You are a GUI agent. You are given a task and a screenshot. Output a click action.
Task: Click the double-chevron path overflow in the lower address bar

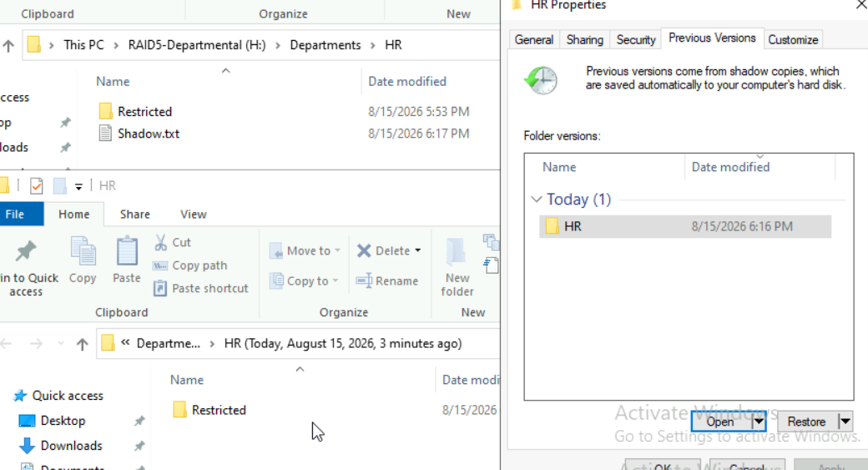126,343
